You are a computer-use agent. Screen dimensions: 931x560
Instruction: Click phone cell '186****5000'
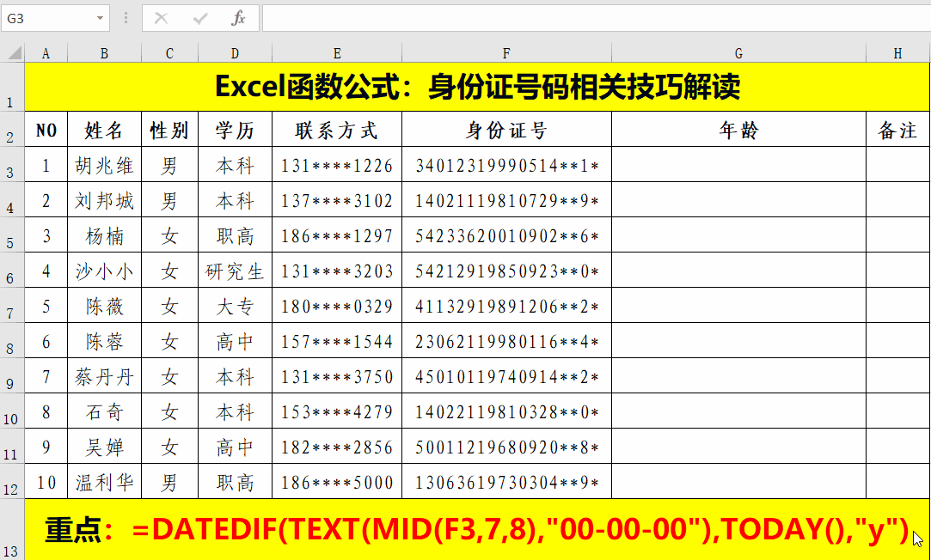tap(337, 482)
